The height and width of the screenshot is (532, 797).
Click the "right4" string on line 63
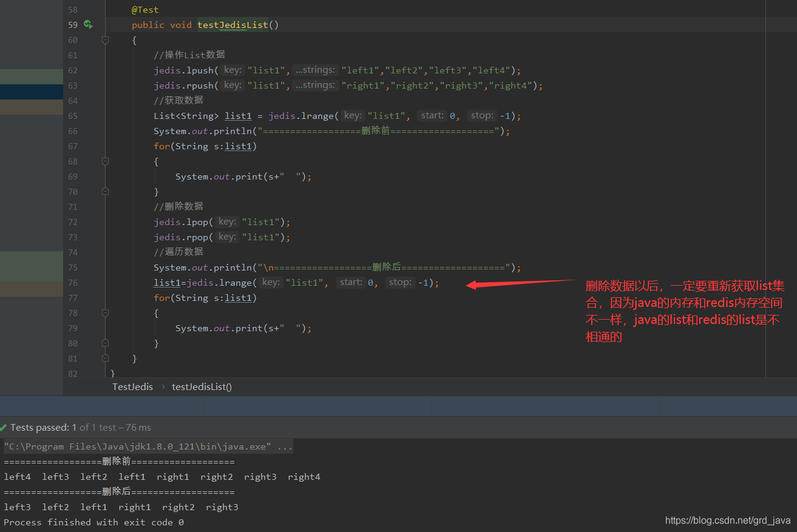(x=511, y=86)
